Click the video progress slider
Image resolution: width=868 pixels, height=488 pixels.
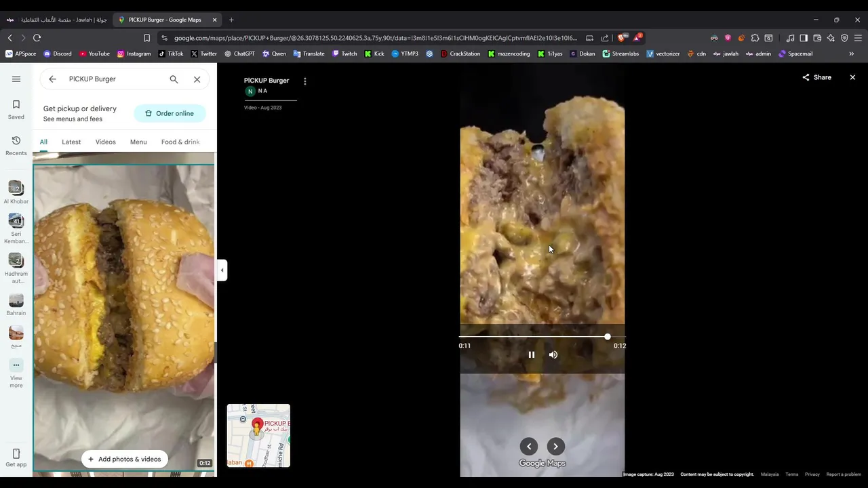[x=542, y=336]
